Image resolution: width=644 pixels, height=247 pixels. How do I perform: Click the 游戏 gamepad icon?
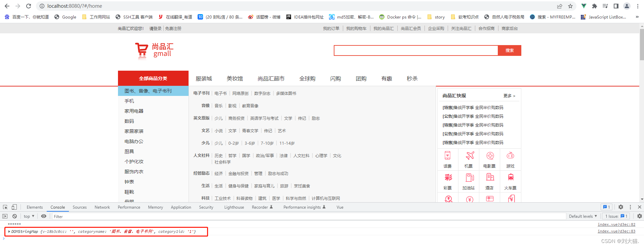511,155
